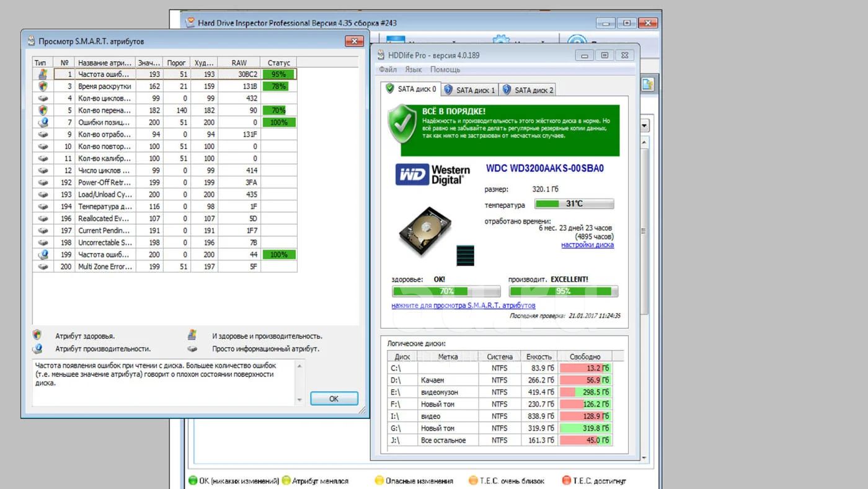Click the shield icon of attribute 5
This screenshot has width=868, height=489.
point(43,110)
